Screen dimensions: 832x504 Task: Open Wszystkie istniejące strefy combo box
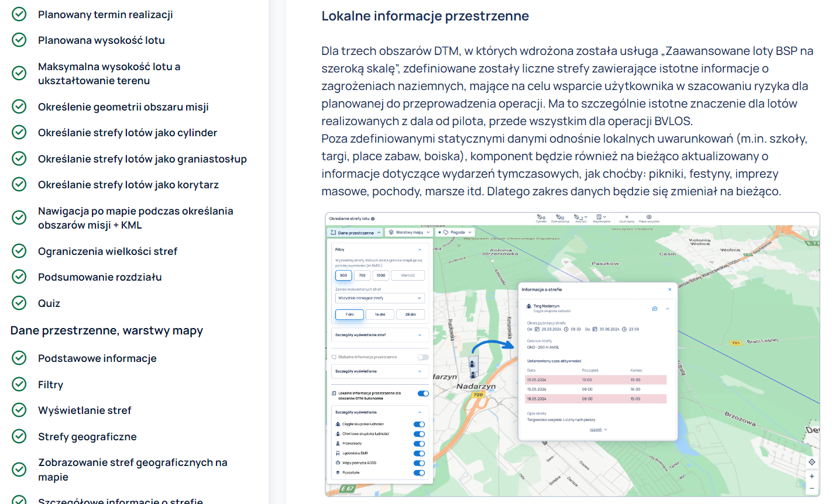tap(380, 298)
